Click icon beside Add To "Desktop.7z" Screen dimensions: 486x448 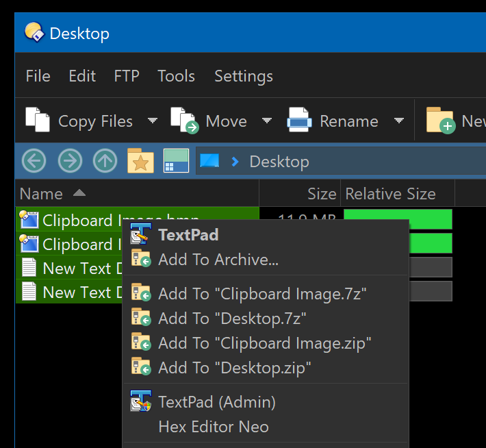pyautogui.click(x=141, y=317)
